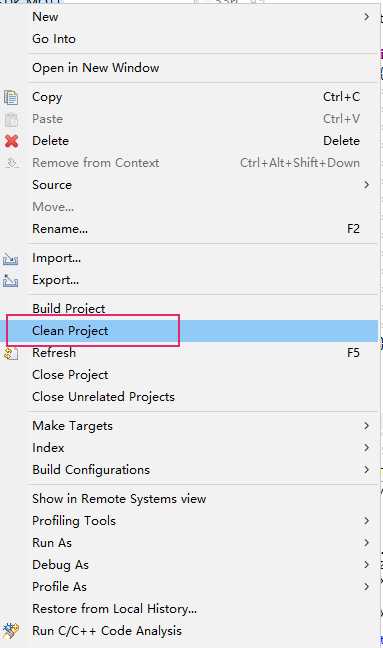Expand the Build Configurations submenu arrow

point(366,469)
